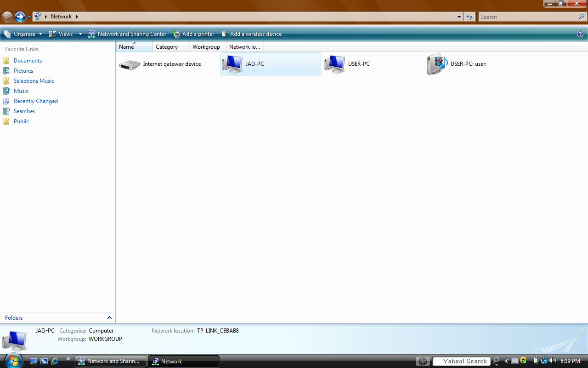The width and height of the screenshot is (588, 368).
Task: Click the Documents folder icon
Action: coord(6,61)
